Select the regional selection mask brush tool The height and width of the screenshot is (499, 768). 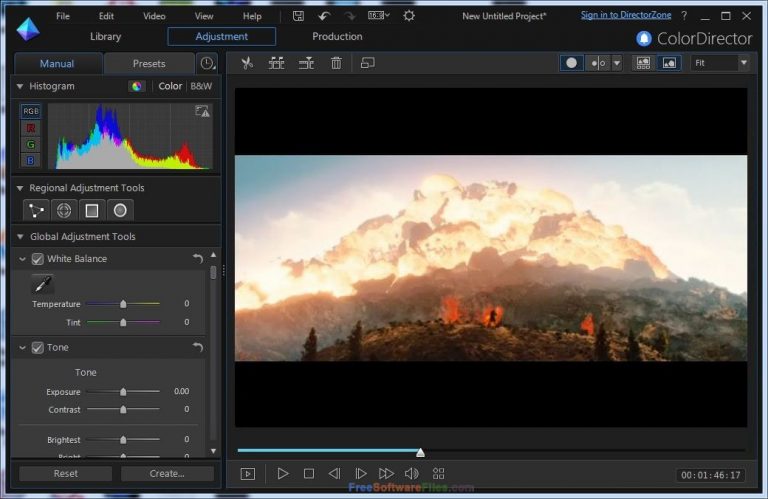(x=36, y=211)
